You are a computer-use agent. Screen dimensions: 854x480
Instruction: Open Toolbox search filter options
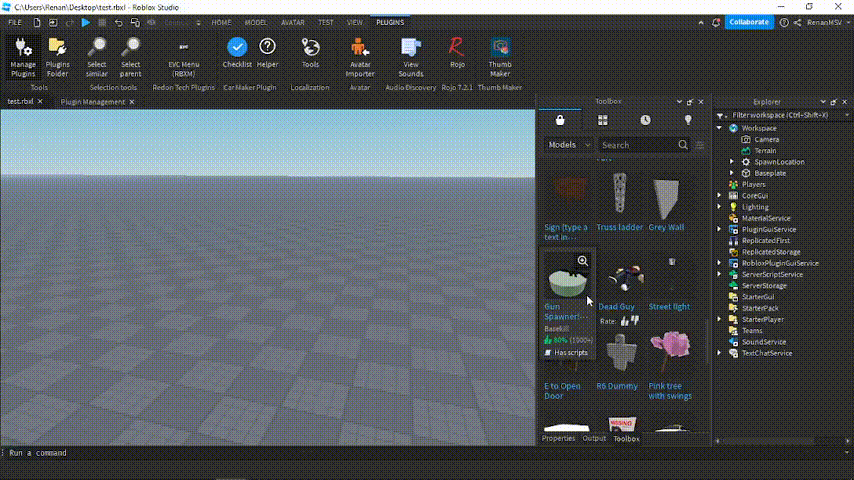click(x=700, y=145)
